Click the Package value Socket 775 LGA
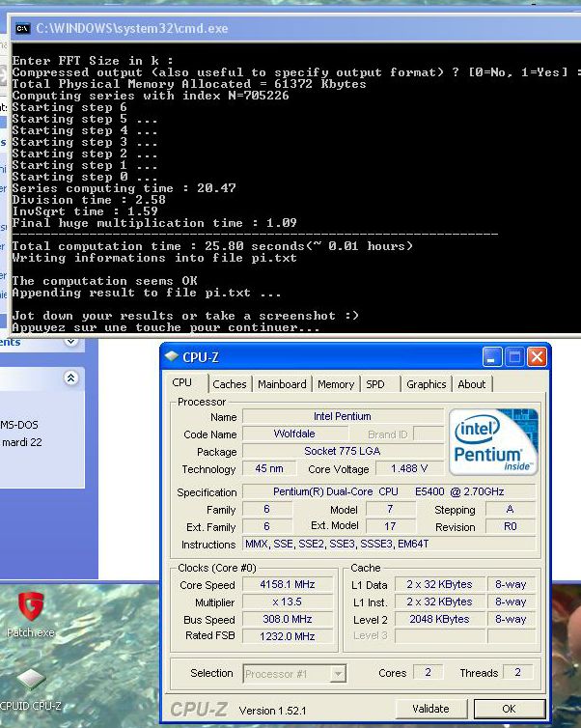The width and height of the screenshot is (581, 728). (x=343, y=451)
